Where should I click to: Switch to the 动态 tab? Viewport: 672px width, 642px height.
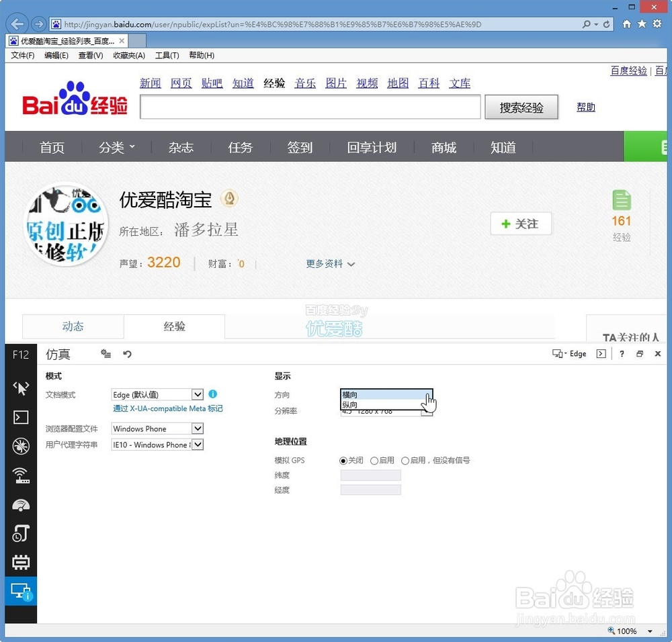pyautogui.click(x=73, y=327)
